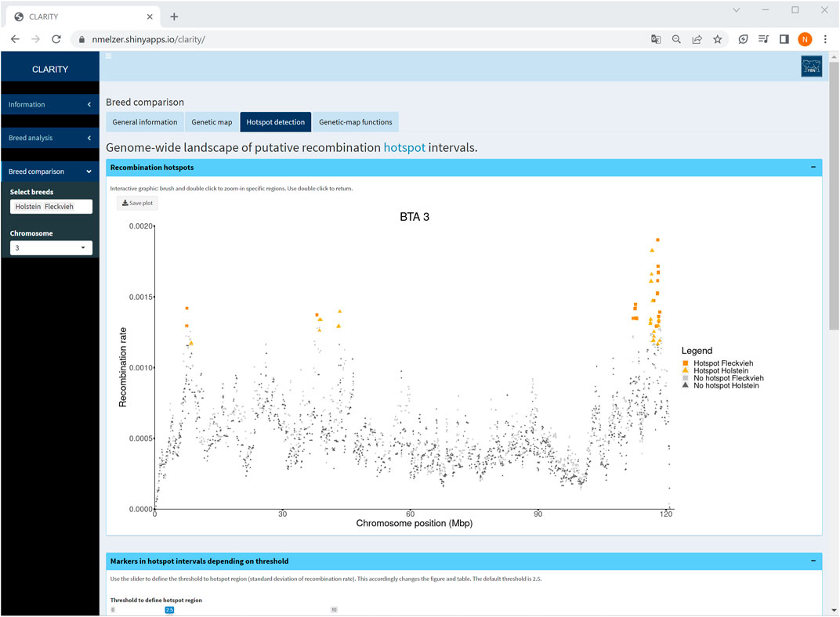This screenshot has height=617, width=840.
Task: Click the CLARITY sidebar title
Action: (50, 69)
